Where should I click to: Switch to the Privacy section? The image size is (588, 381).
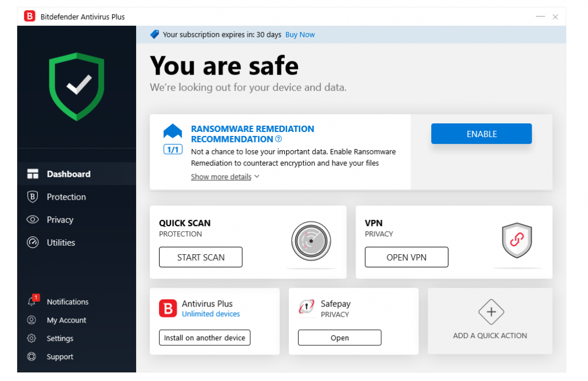(x=77, y=220)
